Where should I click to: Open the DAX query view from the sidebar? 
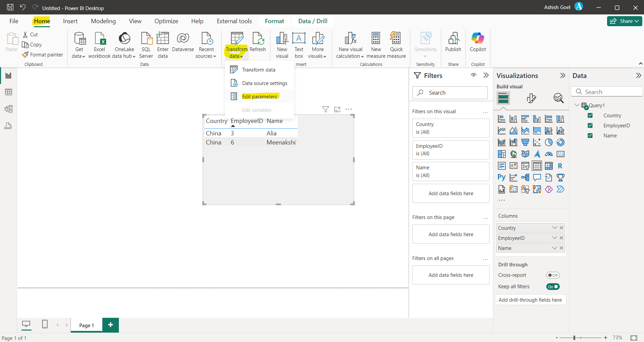coord(8,126)
